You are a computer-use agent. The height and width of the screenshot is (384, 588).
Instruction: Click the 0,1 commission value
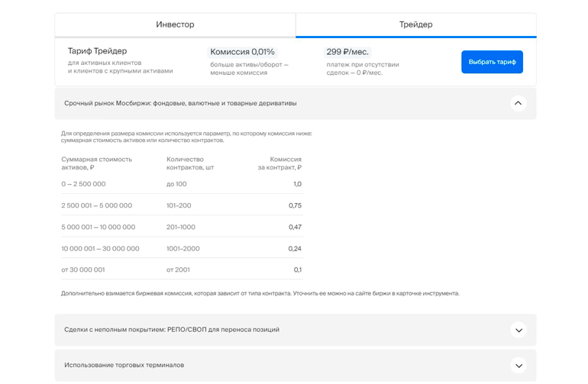[x=298, y=270]
